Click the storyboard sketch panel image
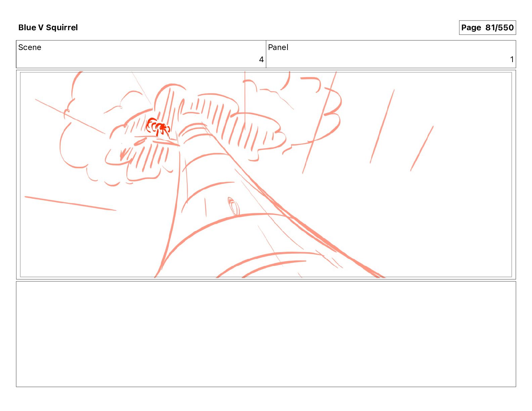 tap(266, 175)
